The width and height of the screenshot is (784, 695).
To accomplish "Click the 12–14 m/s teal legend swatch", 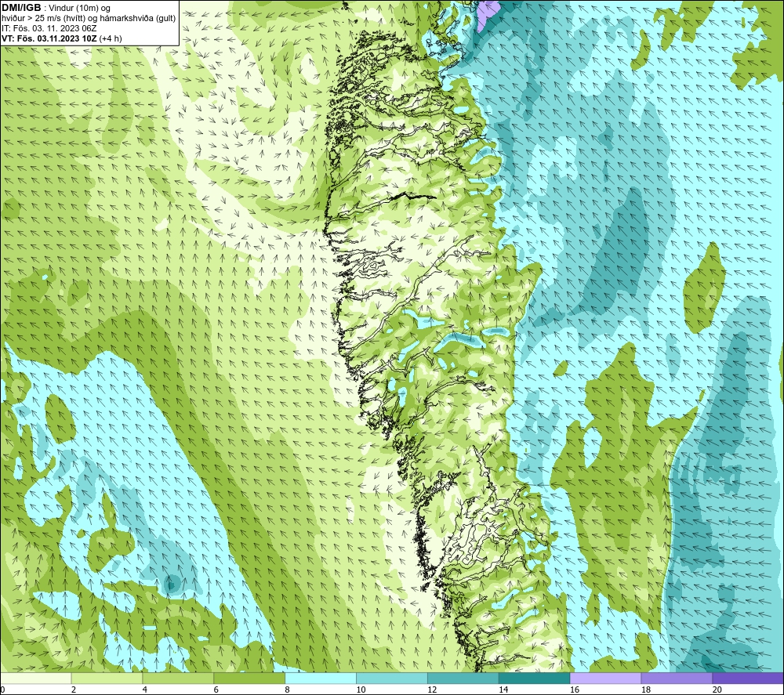I will click(463, 678).
